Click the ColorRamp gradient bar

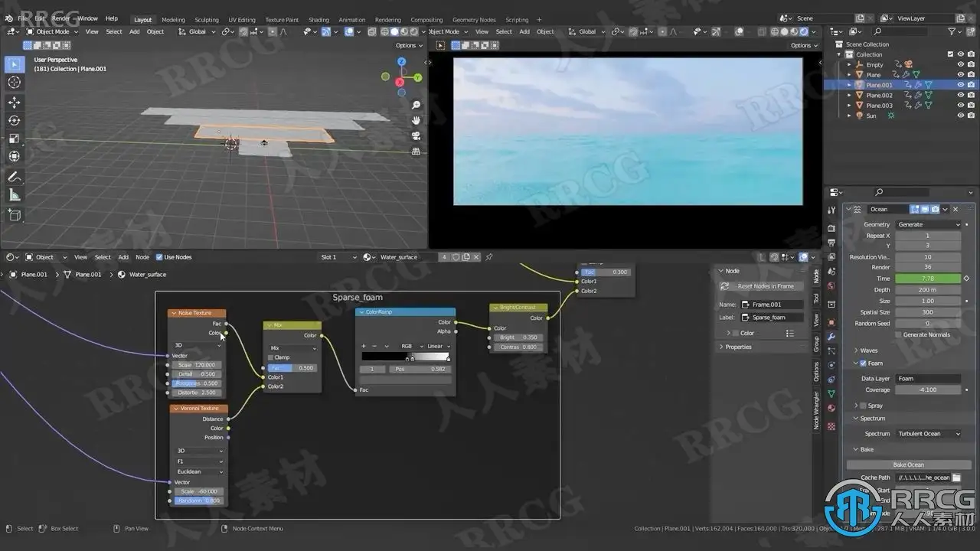point(405,357)
